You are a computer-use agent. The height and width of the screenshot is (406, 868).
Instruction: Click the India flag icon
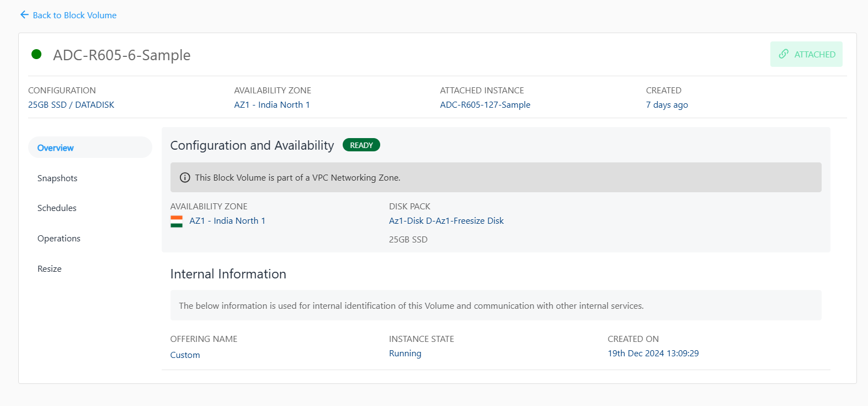(177, 221)
